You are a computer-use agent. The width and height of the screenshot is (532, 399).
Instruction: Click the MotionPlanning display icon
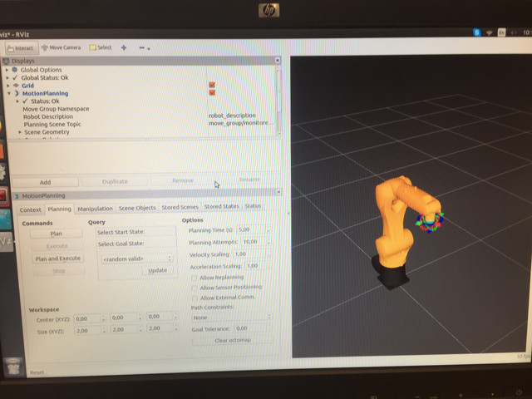(17, 93)
